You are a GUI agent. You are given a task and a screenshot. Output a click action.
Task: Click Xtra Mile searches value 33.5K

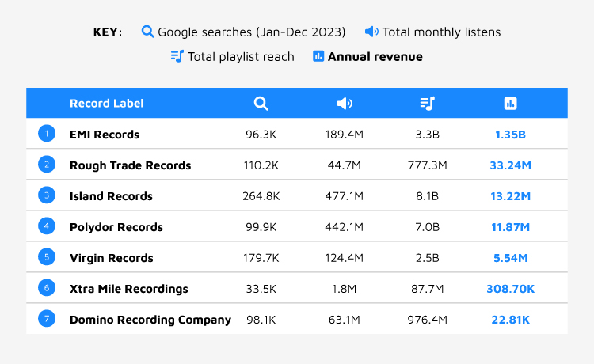point(261,289)
